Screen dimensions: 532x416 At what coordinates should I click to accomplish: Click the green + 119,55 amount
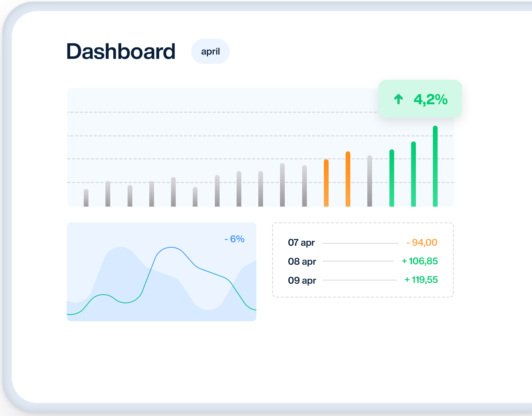click(x=421, y=280)
